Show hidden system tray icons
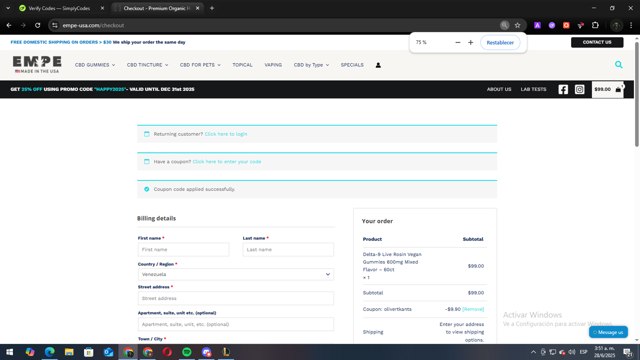This screenshot has height=360, width=640. (x=533, y=352)
